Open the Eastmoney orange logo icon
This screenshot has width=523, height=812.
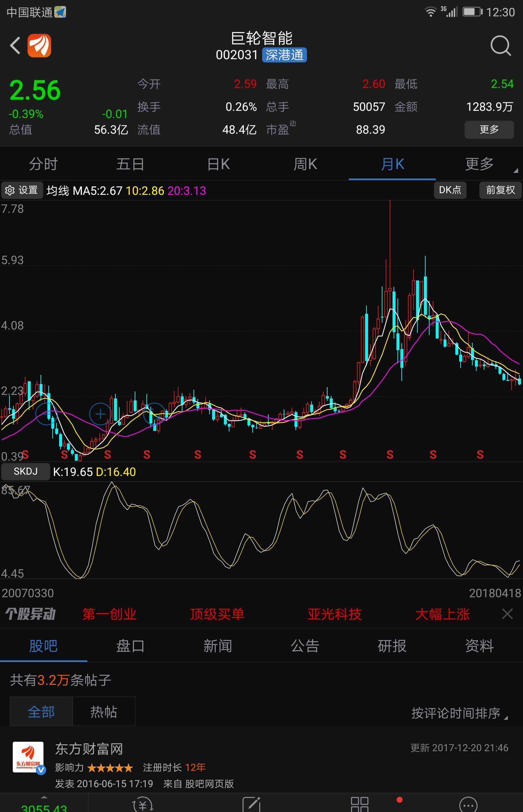pos(40,45)
